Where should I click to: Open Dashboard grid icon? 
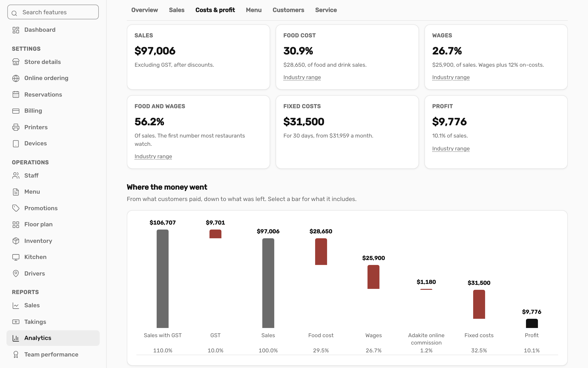coord(16,30)
